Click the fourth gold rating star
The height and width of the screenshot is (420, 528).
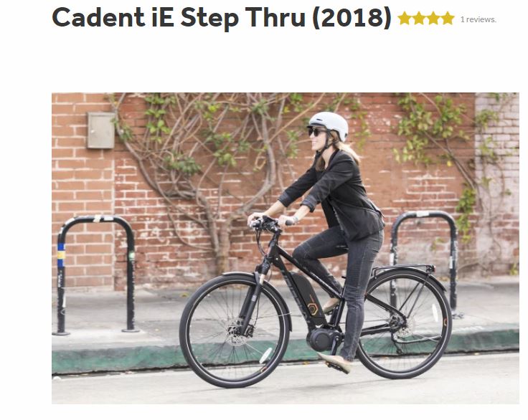coord(448,19)
